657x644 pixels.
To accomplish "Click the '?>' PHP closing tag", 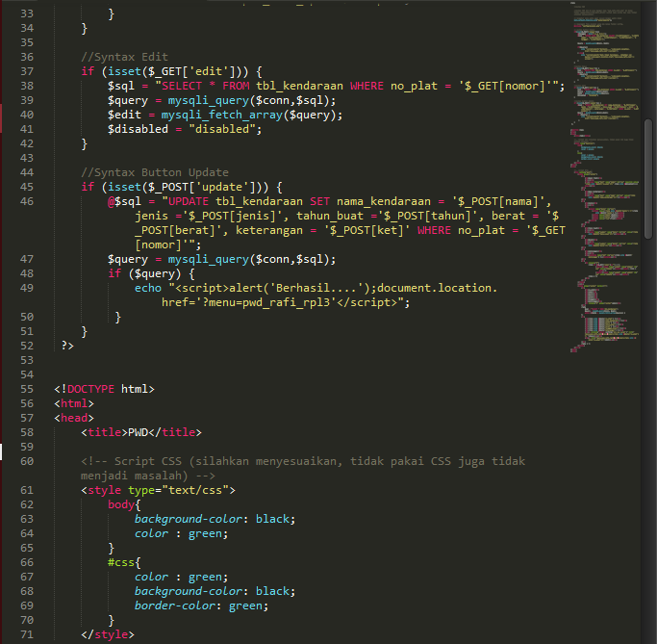I will (x=67, y=346).
